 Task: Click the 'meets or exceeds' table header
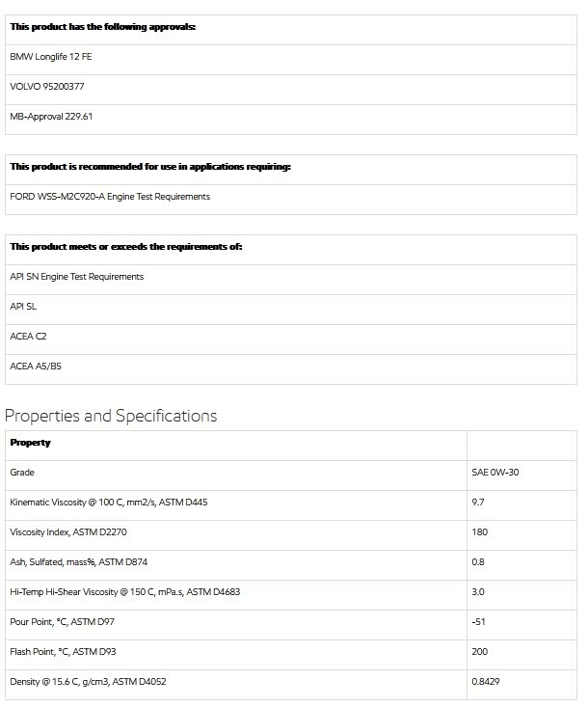[x=126, y=247]
